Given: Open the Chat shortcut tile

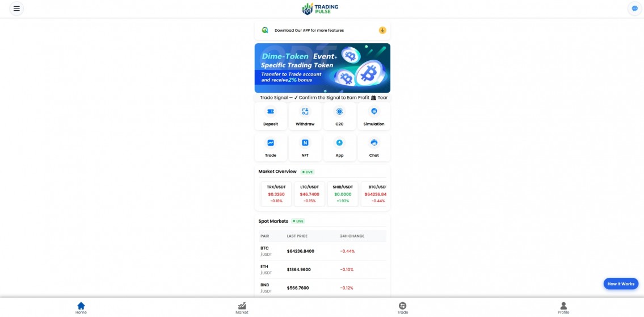Looking at the screenshot, I should coord(374,148).
